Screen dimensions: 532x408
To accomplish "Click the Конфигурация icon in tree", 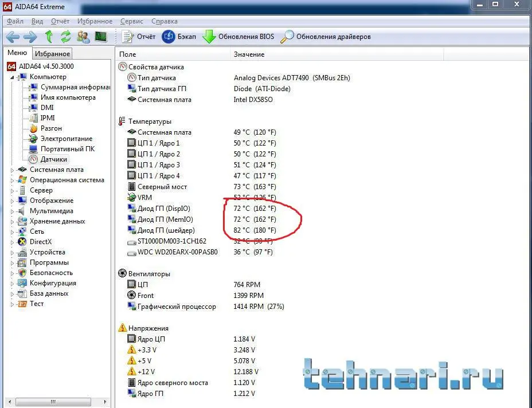I will click(x=22, y=283).
